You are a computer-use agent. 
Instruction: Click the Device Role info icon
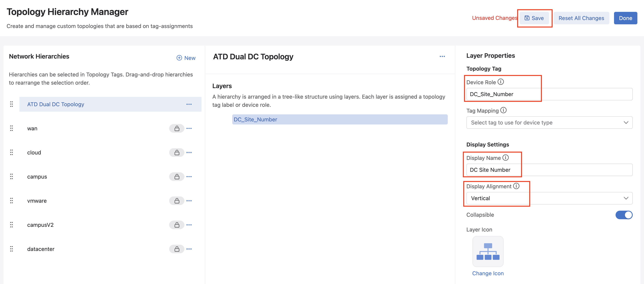[x=501, y=82]
